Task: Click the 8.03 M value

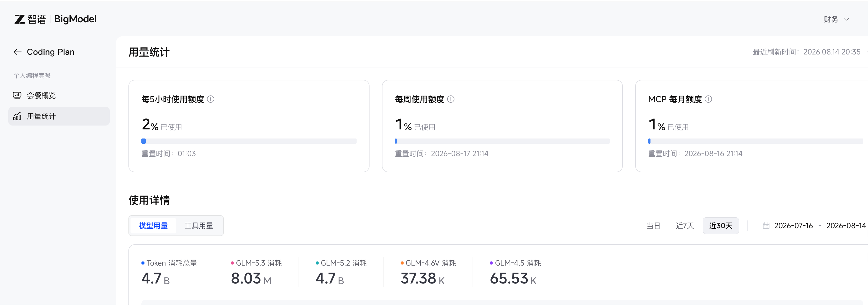Action: click(251, 279)
